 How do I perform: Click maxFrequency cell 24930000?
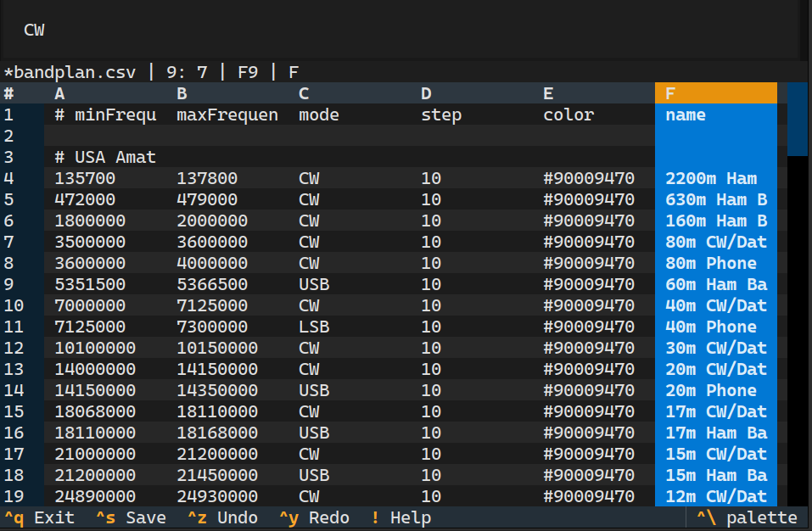pyautogui.click(x=227, y=496)
